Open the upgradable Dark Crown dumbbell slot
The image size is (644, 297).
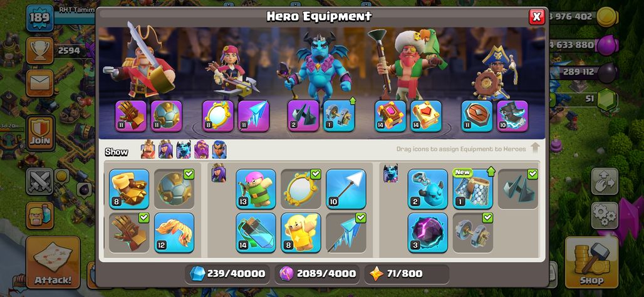click(339, 116)
